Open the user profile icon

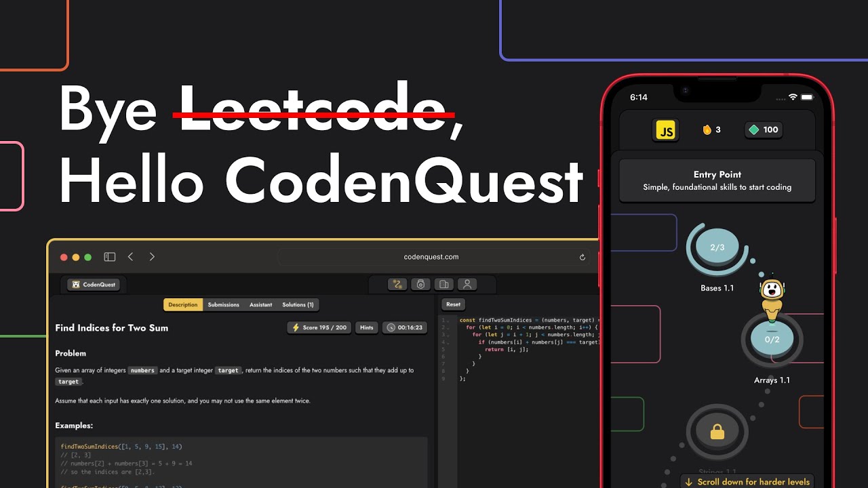pos(467,285)
